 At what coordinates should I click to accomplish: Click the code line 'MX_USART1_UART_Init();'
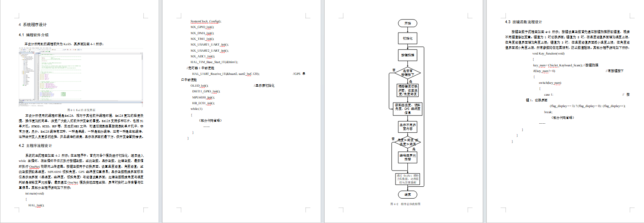point(209,45)
